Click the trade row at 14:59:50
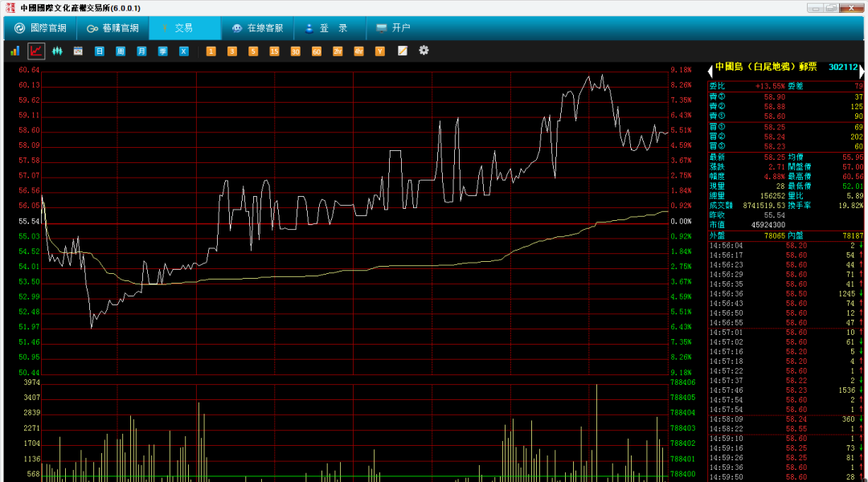 [786, 477]
